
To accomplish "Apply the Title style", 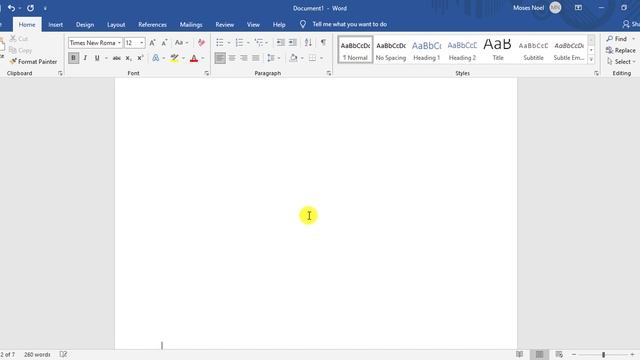I will pyautogui.click(x=498, y=50).
